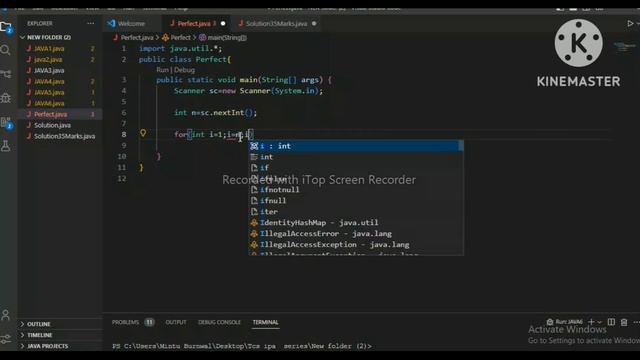The image size is (640, 360).
Task: Open the PROBLEMS panel tab
Action: pos(125,322)
